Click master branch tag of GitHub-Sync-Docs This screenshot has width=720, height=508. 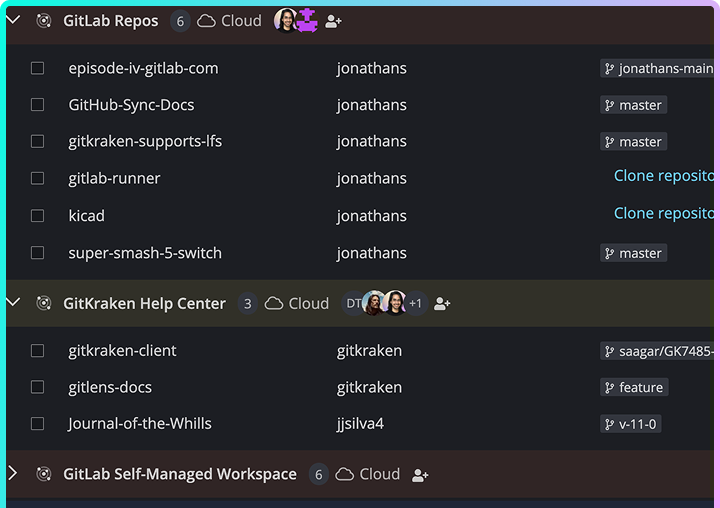pos(633,105)
